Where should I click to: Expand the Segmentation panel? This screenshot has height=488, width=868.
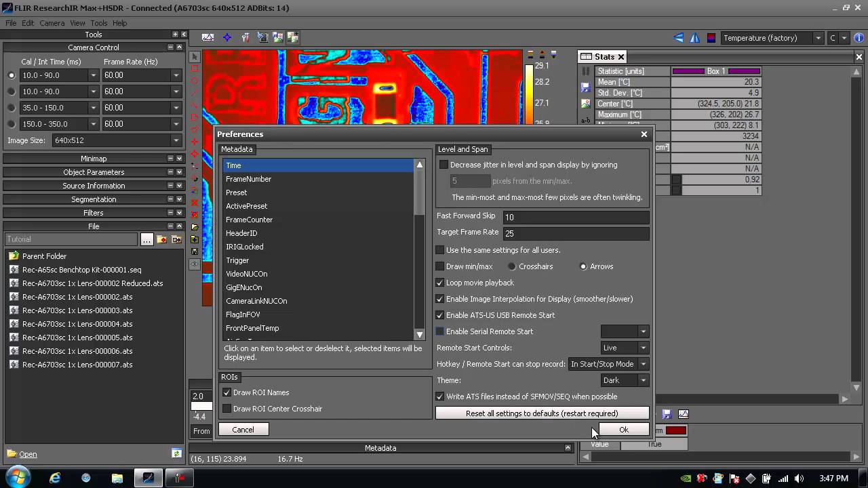pyautogui.click(x=179, y=199)
